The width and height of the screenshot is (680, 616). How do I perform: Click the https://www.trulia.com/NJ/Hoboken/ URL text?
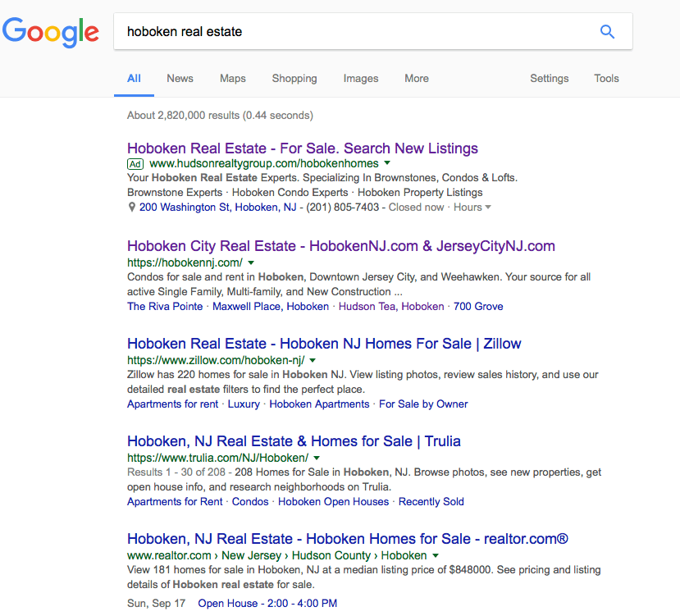click(x=217, y=458)
